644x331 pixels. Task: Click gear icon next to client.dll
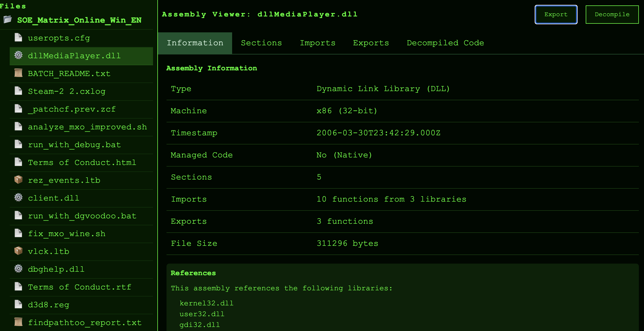point(18,198)
